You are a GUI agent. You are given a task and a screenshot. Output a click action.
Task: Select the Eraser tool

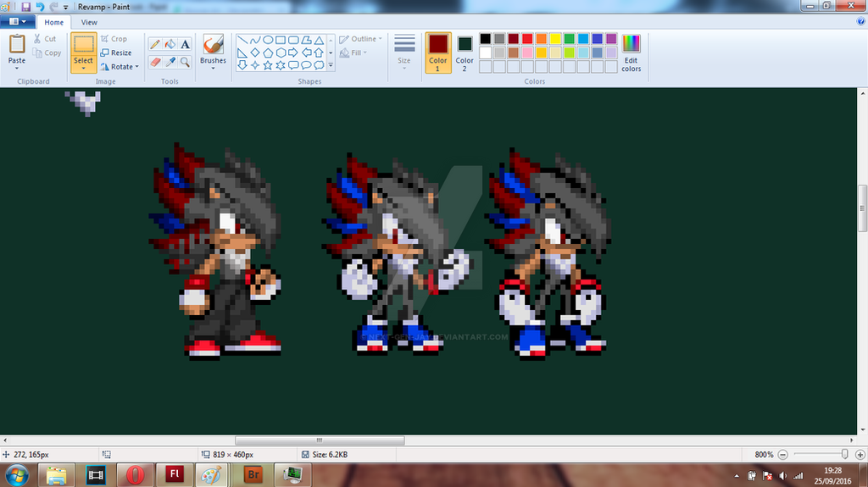155,62
